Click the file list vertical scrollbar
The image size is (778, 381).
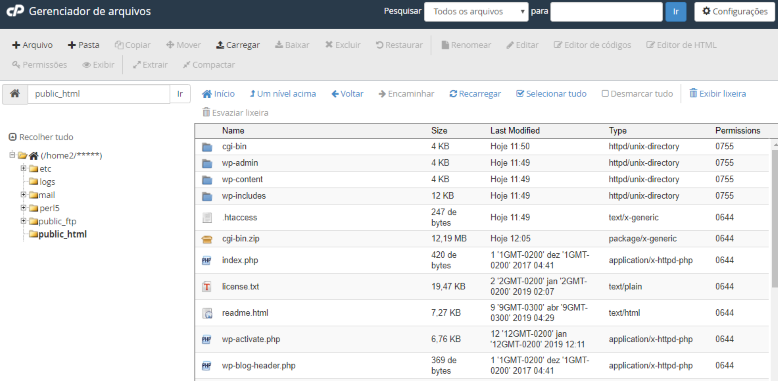click(x=774, y=218)
